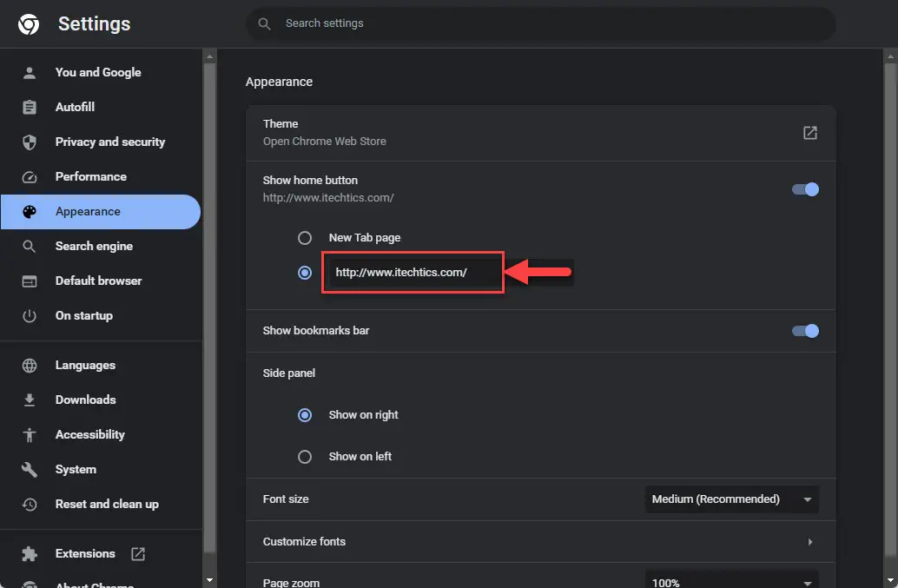
Task: Click the System wrench icon
Action: (30, 470)
